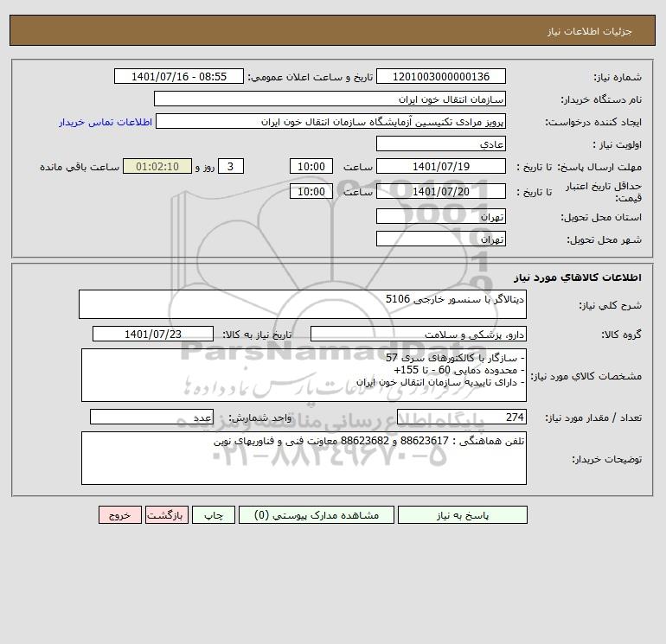Open مشاهده مدارک پیوستی (0) button
The height and width of the screenshot is (644, 666).
pos(317,515)
